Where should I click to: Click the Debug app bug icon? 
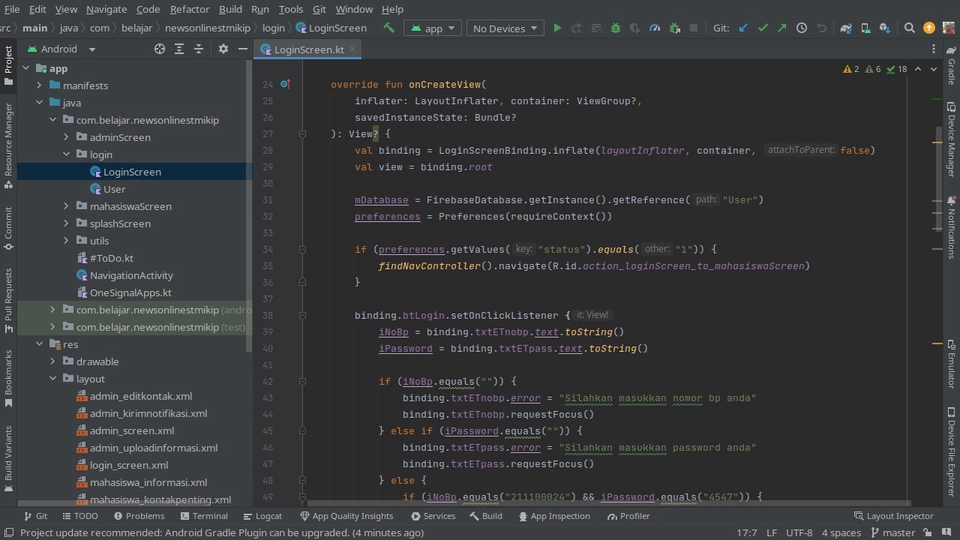(x=614, y=28)
